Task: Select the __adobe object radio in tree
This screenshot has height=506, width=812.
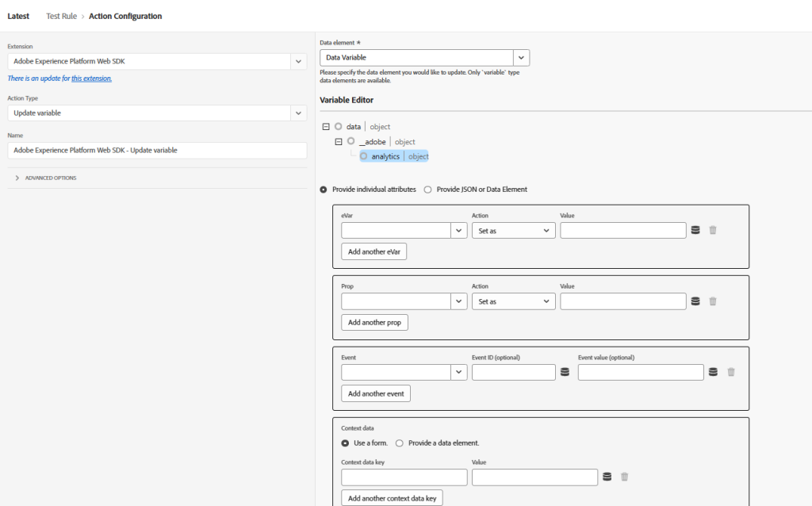Action: (x=351, y=141)
